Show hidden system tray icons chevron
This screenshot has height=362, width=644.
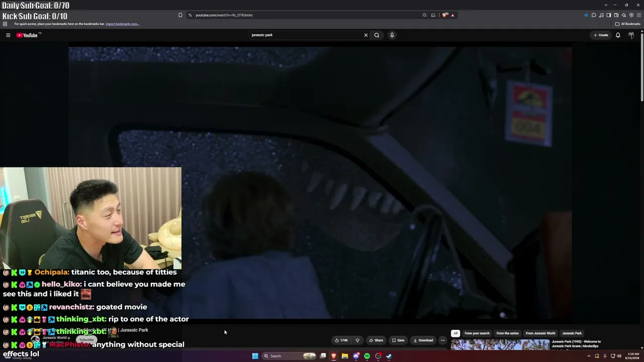[589, 356]
